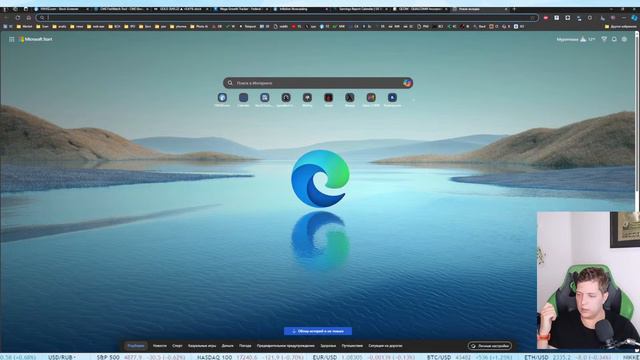Select the Казуальные игры feed tab
This screenshot has width=640, height=360.
coord(202,346)
